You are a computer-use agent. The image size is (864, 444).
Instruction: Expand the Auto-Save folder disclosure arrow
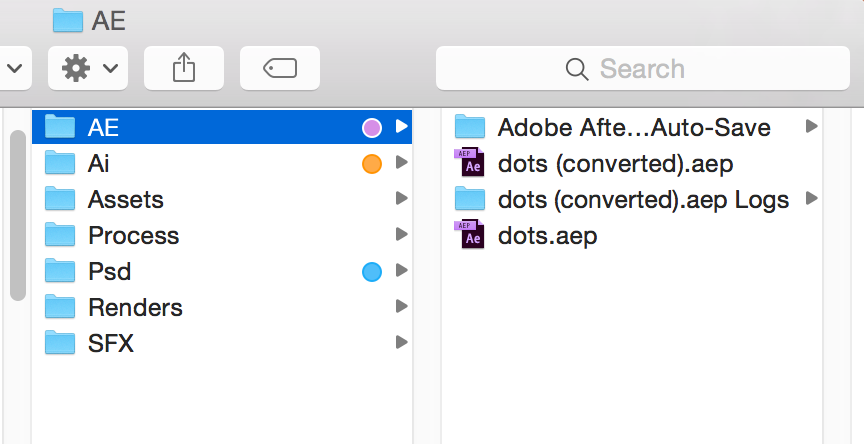[x=811, y=126]
